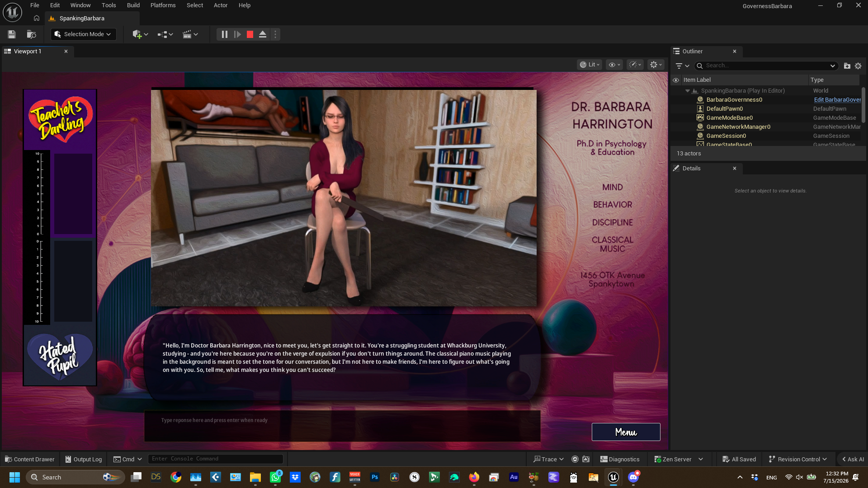
Task: Open the Edit menu
Action: (55, 5)
